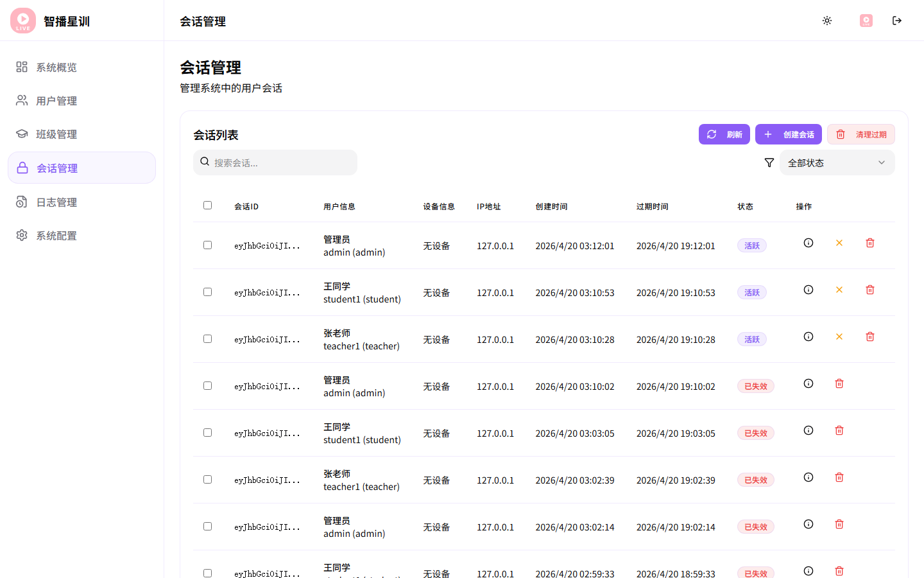Screen dimensions: 924x578
Task: Click the 刷新 refresh button
Action: point(724,134)
